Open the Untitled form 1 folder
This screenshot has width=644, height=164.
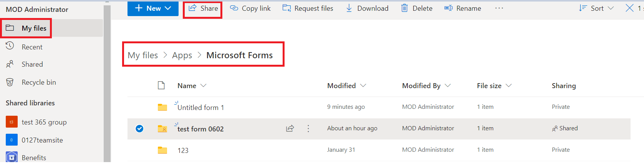(200, 107)
